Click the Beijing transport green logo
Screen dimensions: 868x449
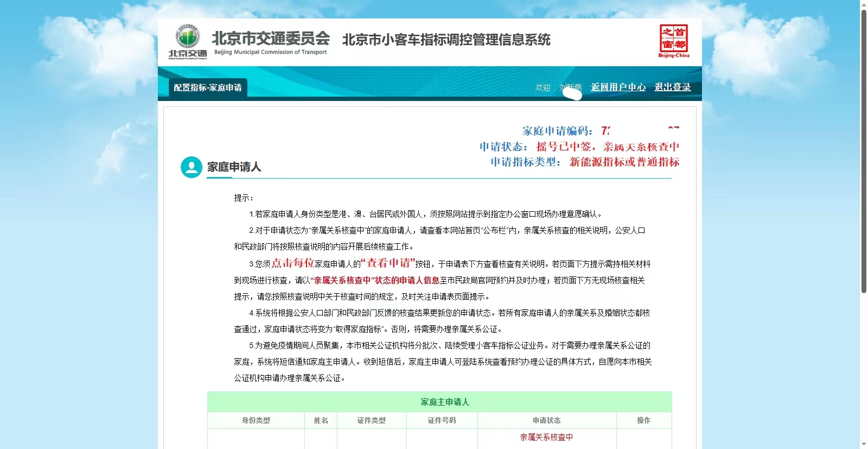[x=188, y=41]
